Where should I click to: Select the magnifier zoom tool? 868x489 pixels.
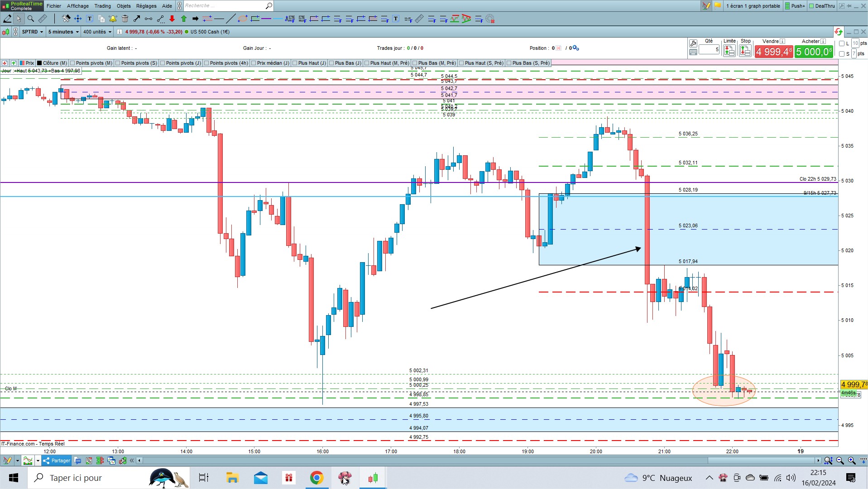31,19
